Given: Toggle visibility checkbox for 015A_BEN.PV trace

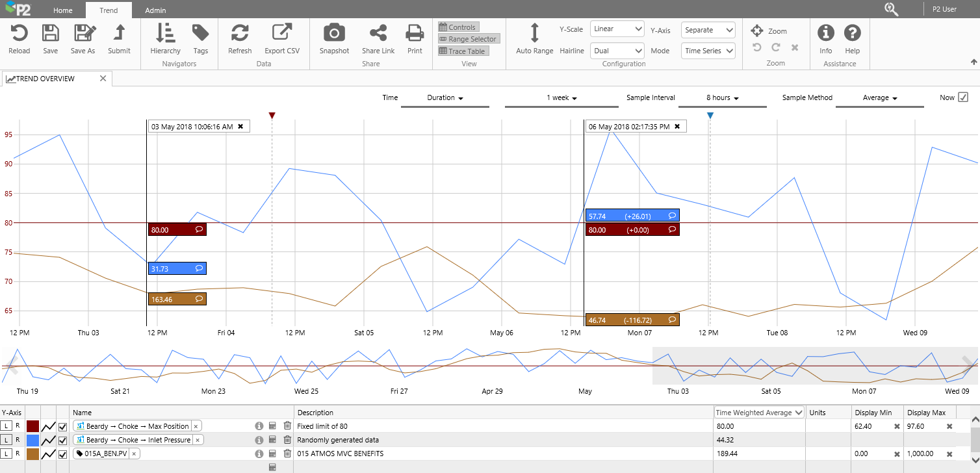Looking at the screenshot, I should point(63,454).
